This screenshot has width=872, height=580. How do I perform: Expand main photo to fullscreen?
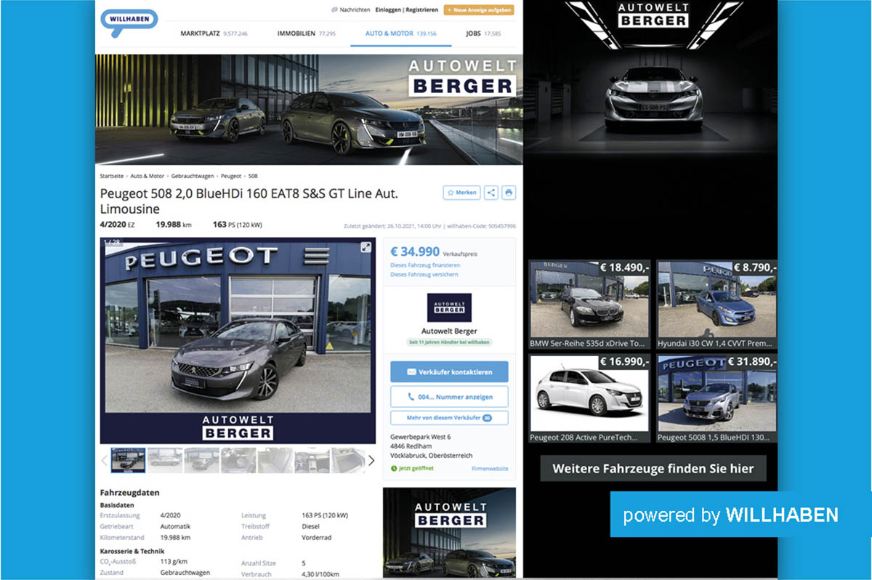(x=365, y=247)
